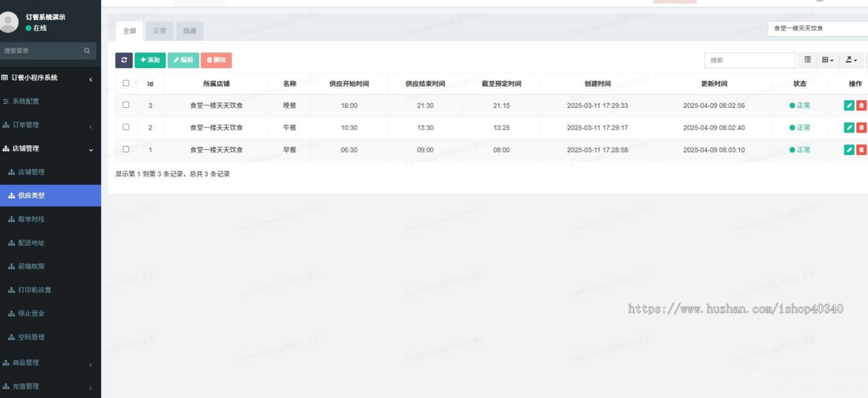Expand the 商品管理 menu
This screenshot has width=868, height=398.
pyautogui.click(x=51, y=363)
